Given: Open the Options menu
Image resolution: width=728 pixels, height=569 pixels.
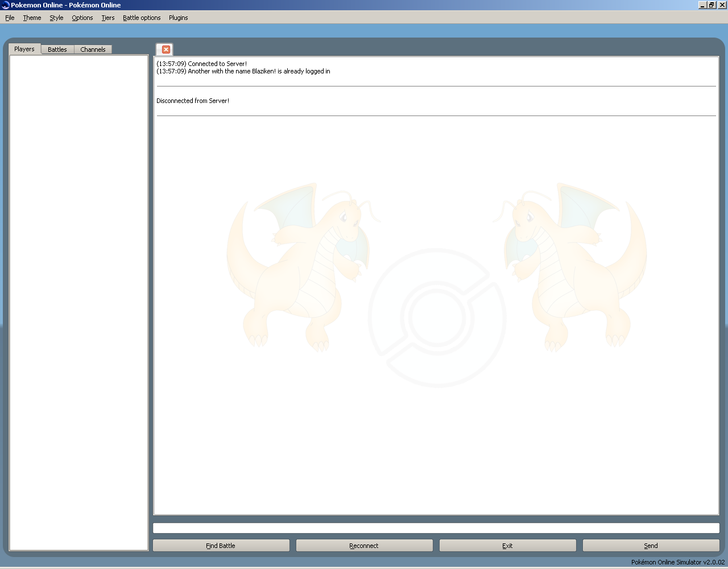Looking at the screenshot, I should tap(82, 18).
